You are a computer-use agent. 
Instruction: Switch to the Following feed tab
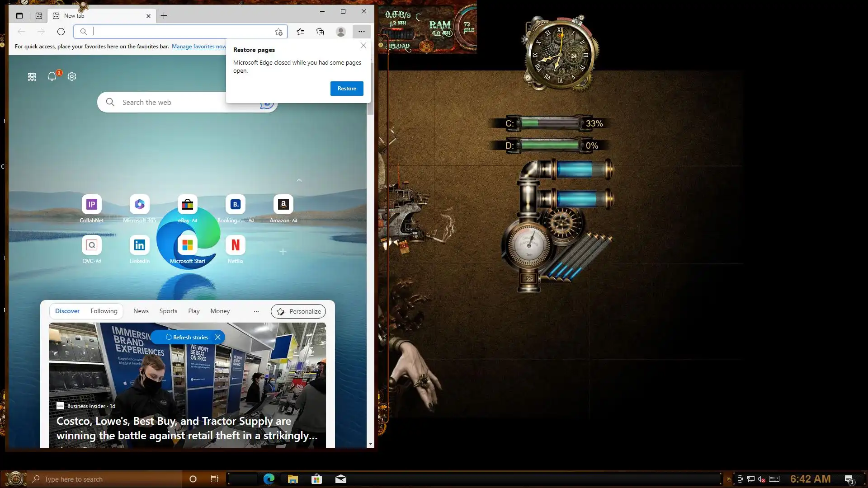click(104, 311)
